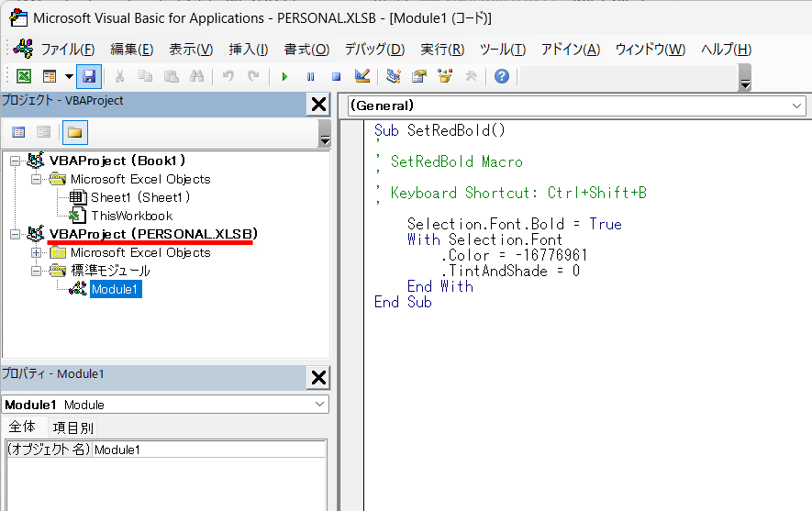Click the Copy toolbar icon

click(146, 77)
